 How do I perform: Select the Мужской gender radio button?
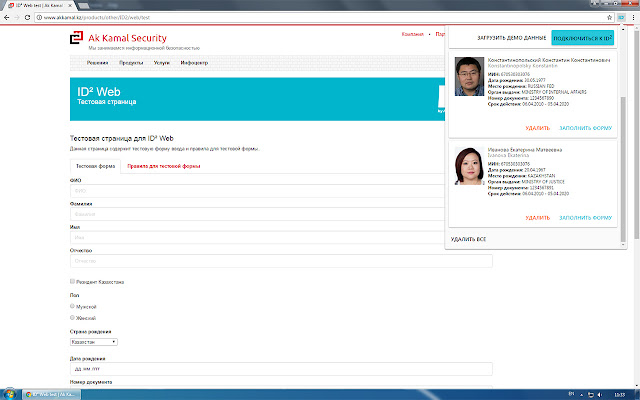(x=73, y=306)
